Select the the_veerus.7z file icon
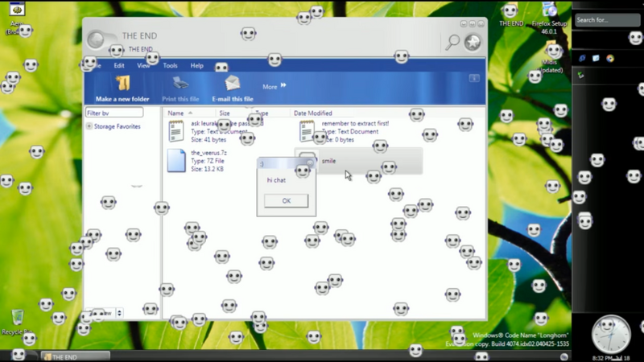 tap(176, 160)
